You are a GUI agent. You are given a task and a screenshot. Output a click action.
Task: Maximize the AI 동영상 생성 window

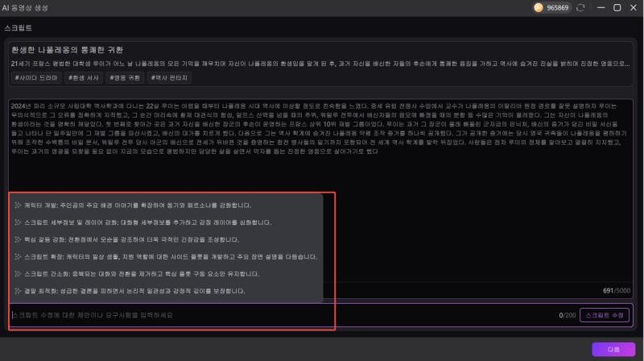pos(617,7)
